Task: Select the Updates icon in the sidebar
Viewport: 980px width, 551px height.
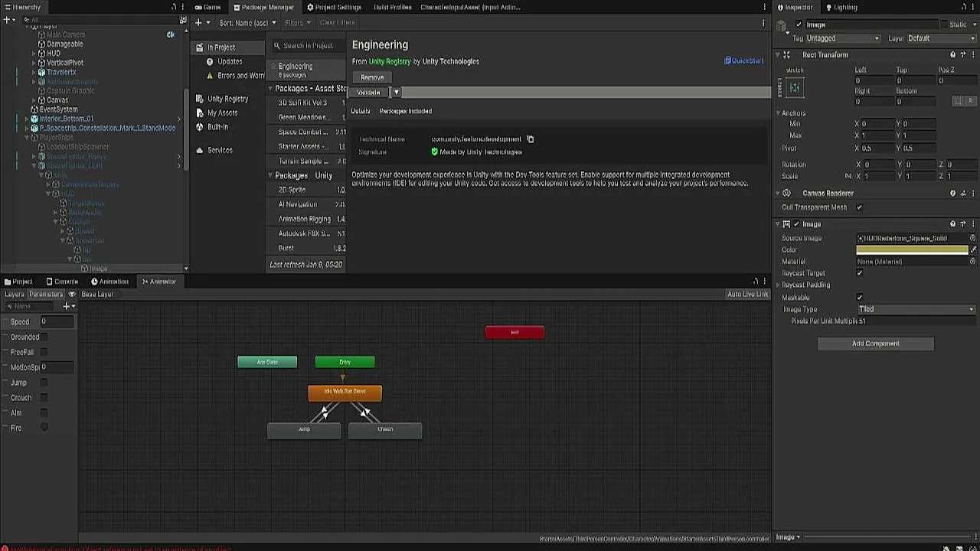Action: pyautogui.click(x=210, y=61)
